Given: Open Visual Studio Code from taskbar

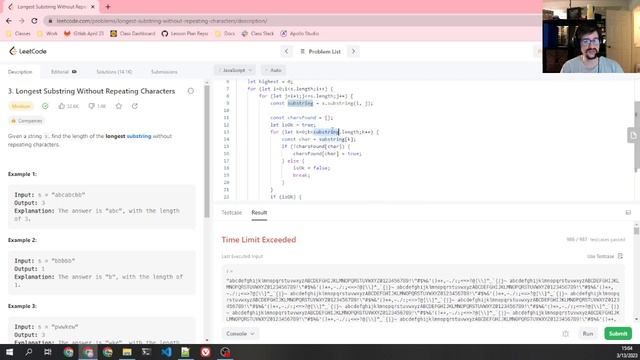Looking at the screenshot, I should point(166,352).
